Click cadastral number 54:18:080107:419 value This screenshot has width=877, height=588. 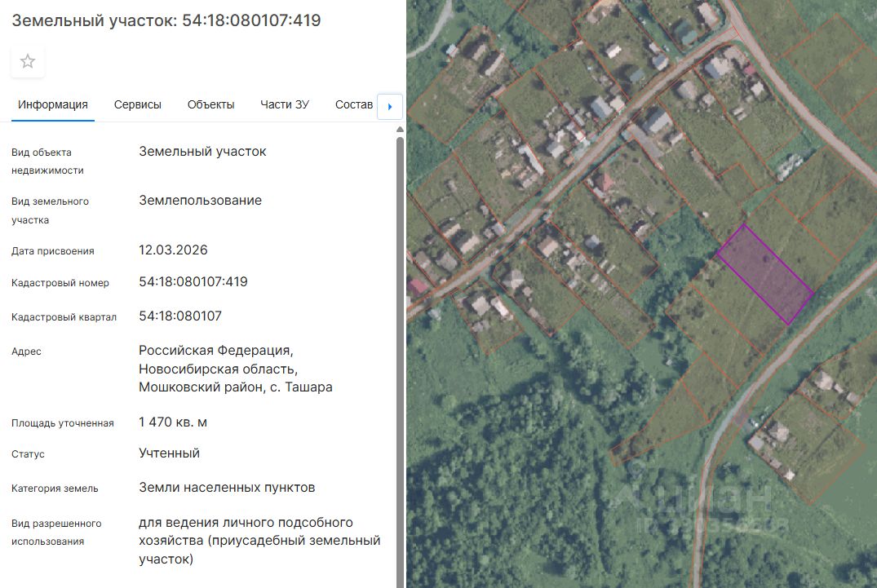click(193, 281)
